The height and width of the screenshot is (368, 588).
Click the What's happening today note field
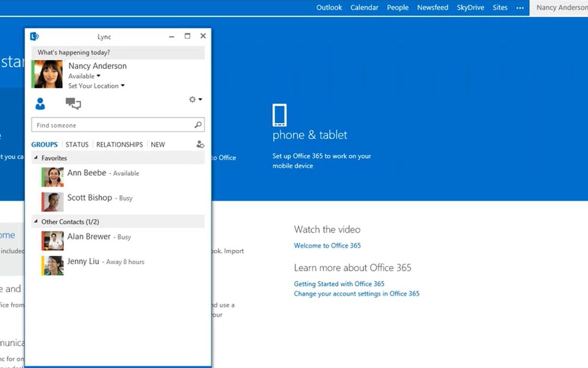(x=118, y=52)
